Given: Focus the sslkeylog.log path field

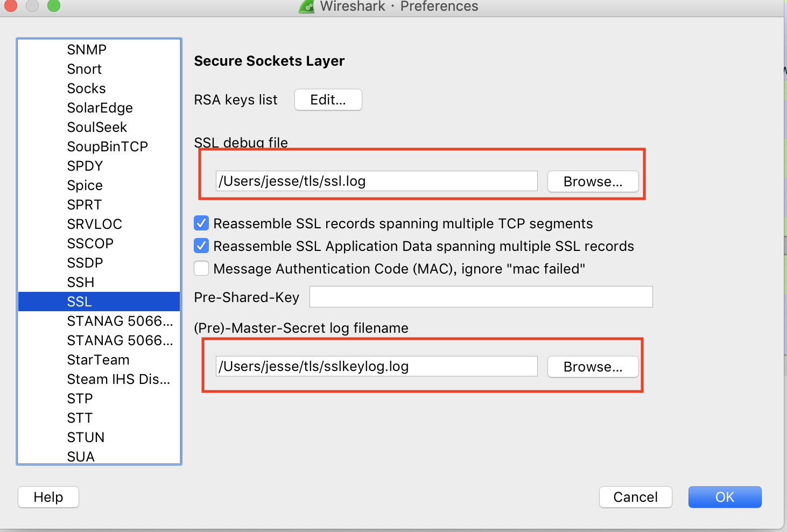Looking at the screenshot, I should click(377, 366).
